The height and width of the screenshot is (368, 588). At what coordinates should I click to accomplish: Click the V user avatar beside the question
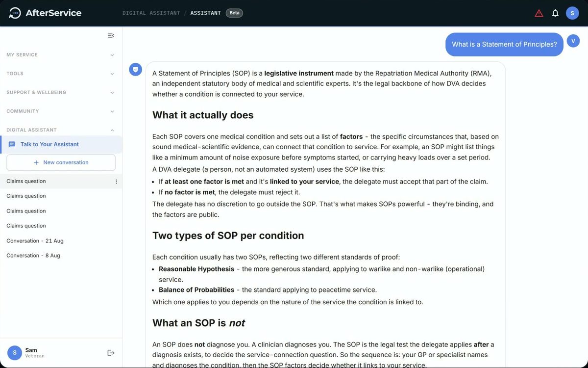coord(573,41)
